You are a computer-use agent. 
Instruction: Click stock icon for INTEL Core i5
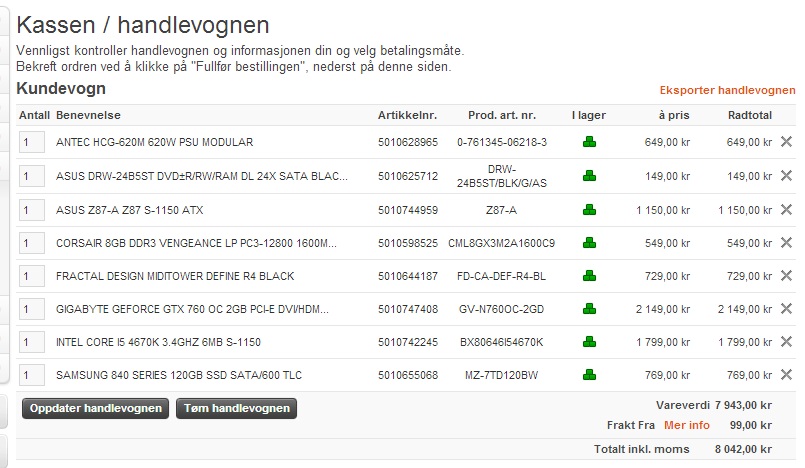[589, 341]
